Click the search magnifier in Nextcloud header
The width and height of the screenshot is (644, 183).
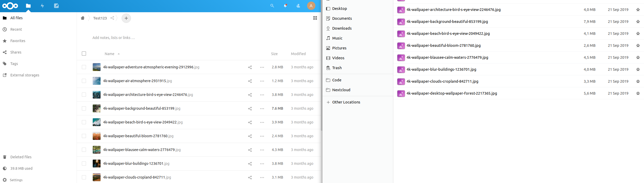point(272,6)
